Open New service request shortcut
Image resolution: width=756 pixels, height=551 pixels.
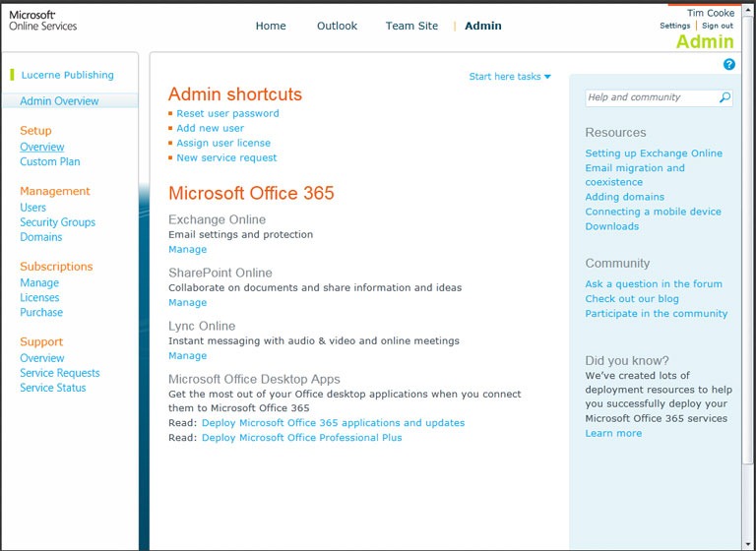[x=226, y=157]
